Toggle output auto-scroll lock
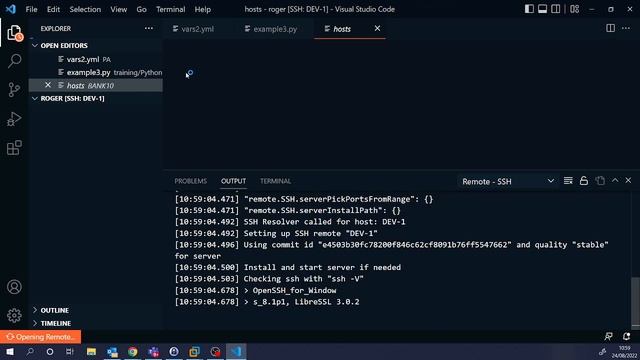The image size is (640, 360). coord(584,181)
